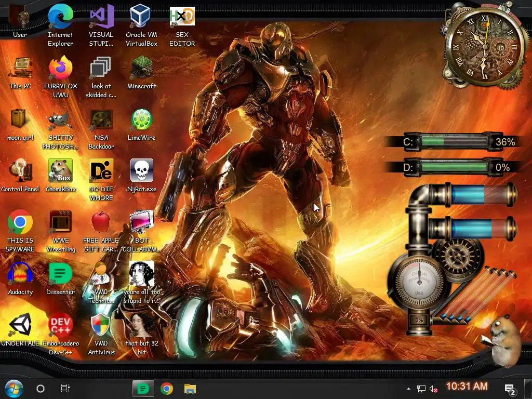This screenshot has width=532, height=399.
Task: Select the SHITTY PHOTOSH... GIMP icon
Action: 60,129
